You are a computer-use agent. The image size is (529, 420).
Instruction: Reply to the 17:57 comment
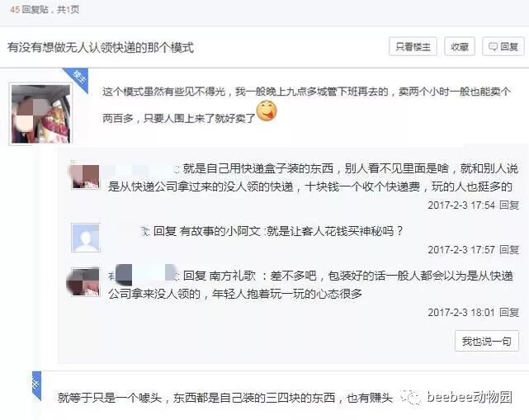(x=509, y=250)
